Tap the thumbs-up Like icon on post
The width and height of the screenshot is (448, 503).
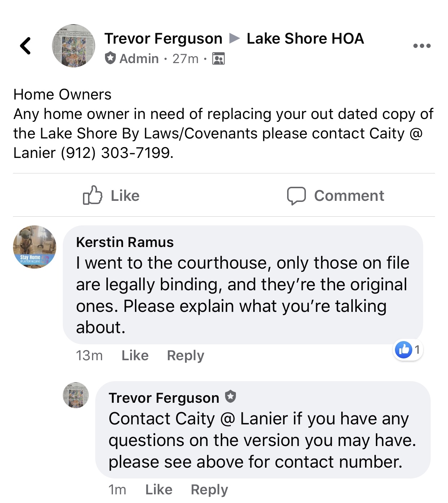coord(93,195)
